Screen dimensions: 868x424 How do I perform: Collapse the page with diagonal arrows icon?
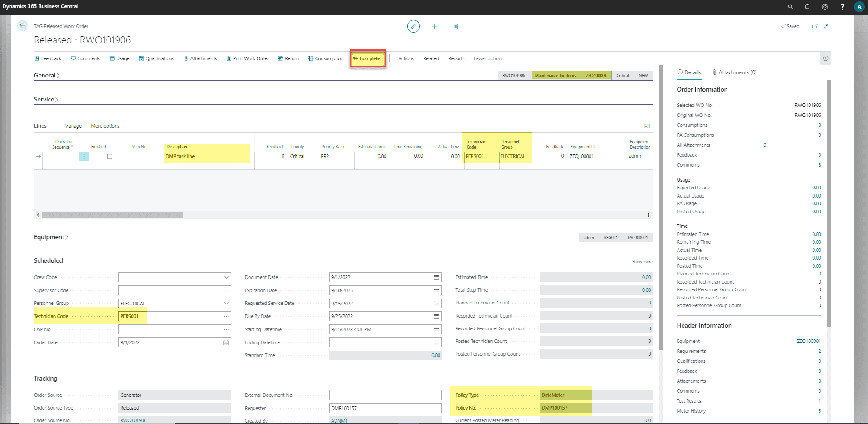[x=826, y=26]
